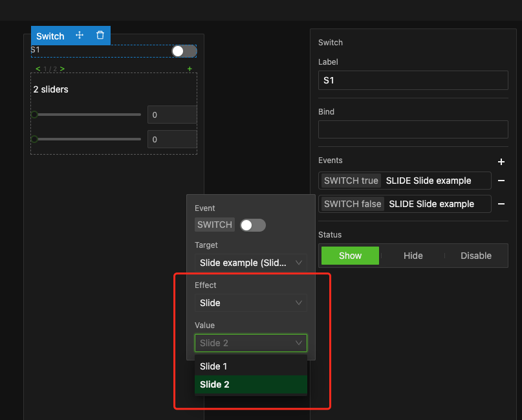The image size is (522, 420).
Task: Toggle the SWITCH event state in popup
Action: [253, 225]
